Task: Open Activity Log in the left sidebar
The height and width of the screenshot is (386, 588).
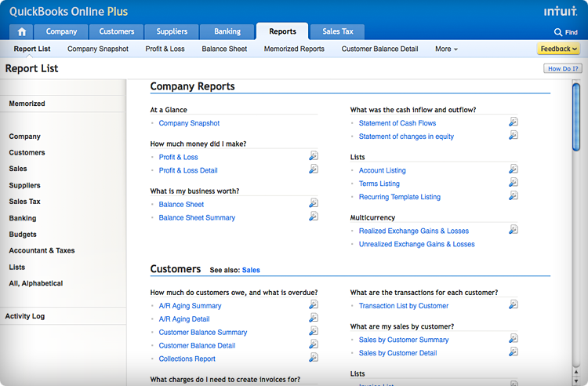Action: click(x=25, y=316)
